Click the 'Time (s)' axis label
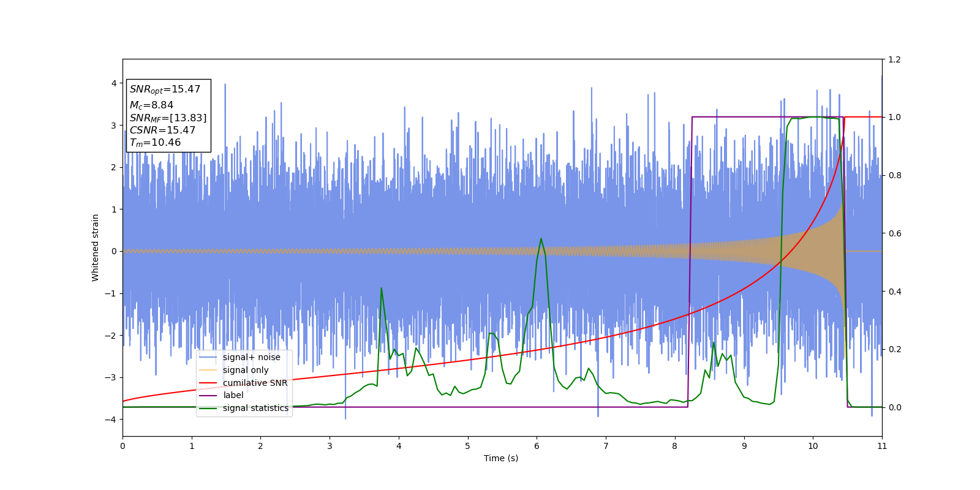 click(x=501, y=458)
